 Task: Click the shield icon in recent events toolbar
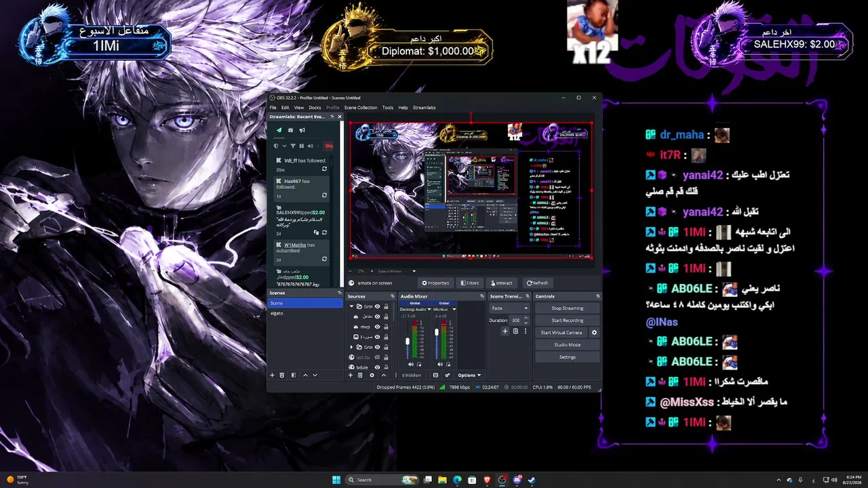[276, 146]
